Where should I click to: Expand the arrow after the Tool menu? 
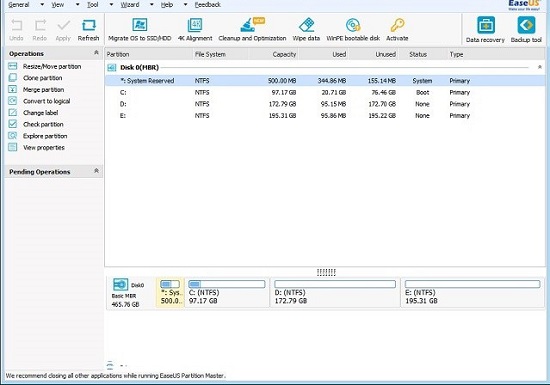point(111,5)
